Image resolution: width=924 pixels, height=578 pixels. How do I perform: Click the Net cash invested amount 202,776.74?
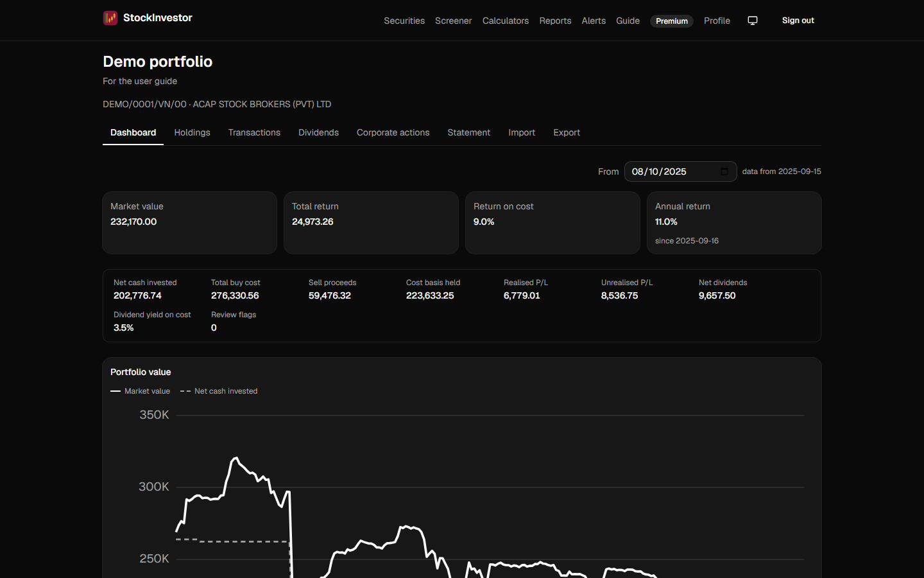tap(137, 295)
